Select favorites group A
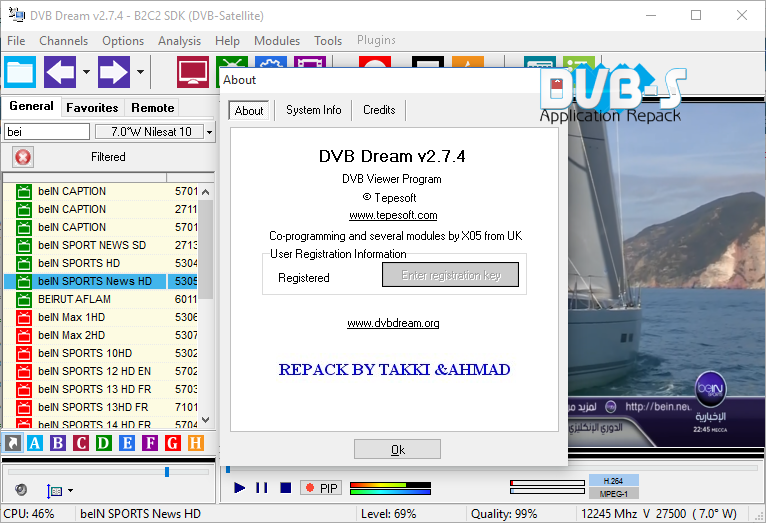The height and width of the screenshot is (523, 766). click(35, 443)
